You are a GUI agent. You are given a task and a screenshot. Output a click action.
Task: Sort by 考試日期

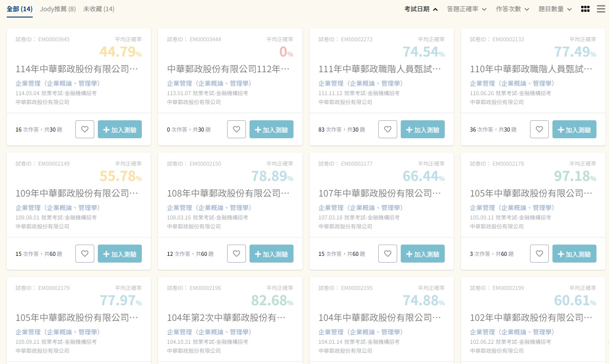point(421,9)
